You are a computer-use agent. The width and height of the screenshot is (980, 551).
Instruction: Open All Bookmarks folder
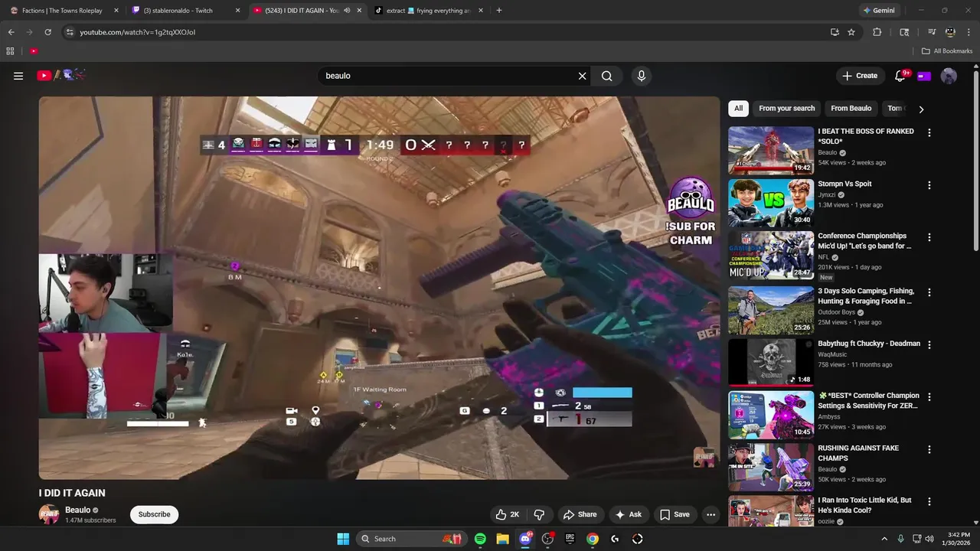click(946, 51)
